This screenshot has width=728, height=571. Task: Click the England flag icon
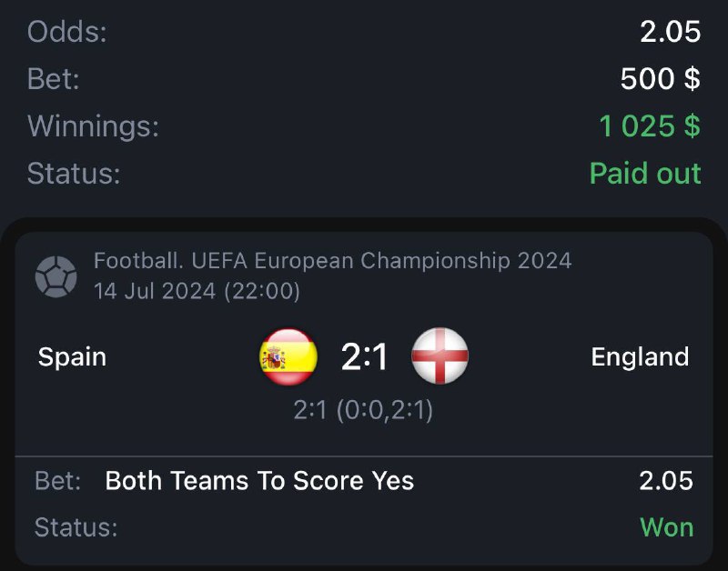(x=440, y=356)
